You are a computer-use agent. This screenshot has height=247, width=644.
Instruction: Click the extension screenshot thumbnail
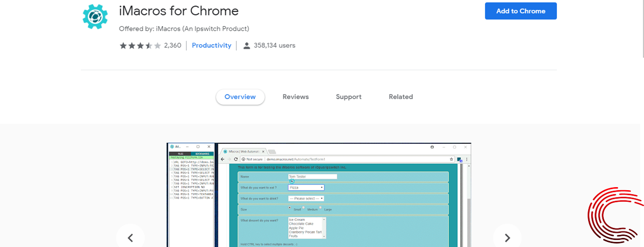(x=319, y=195)
